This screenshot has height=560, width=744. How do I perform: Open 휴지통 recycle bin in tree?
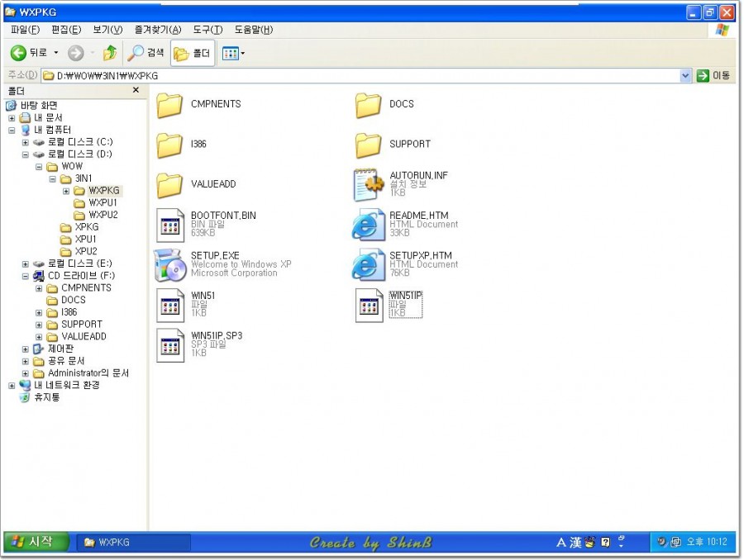pos(47,398)
